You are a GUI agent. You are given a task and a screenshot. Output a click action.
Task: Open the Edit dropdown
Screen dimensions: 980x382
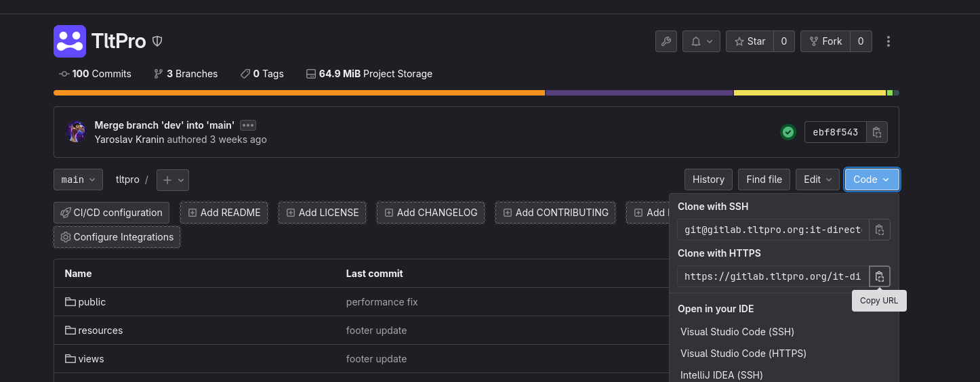point(817,179)
